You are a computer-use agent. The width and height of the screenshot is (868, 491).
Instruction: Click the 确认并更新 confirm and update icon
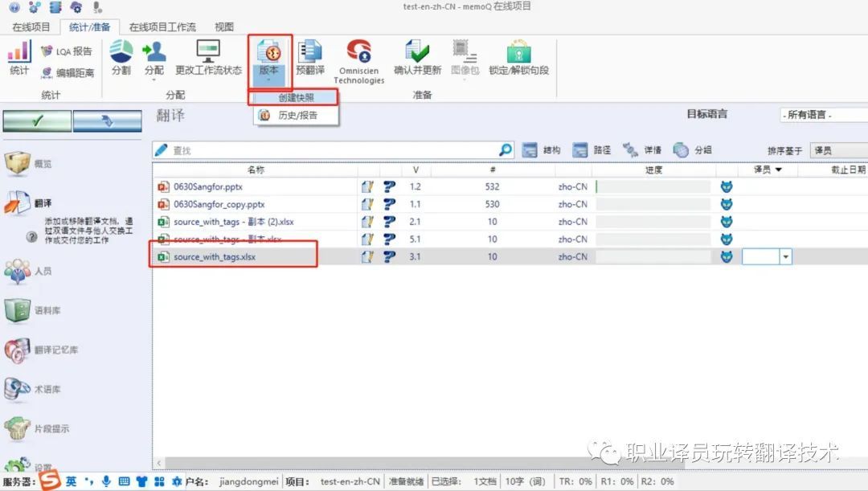click(x=417, y=58)
